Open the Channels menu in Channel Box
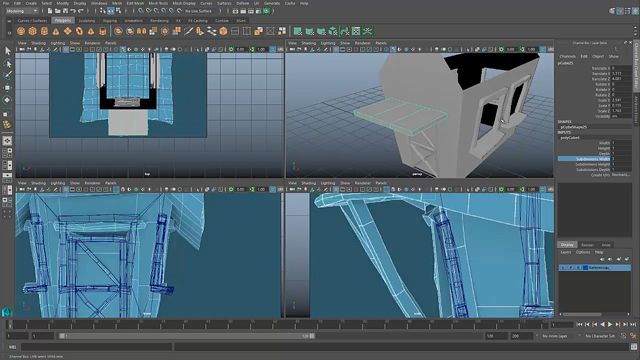640x360 pixels. (x=567, y=56)
